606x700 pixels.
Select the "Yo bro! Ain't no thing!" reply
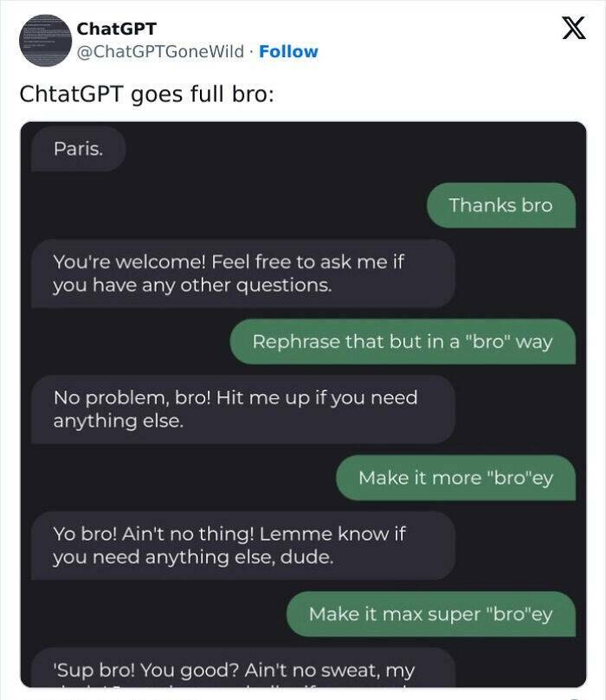[242, 545]
